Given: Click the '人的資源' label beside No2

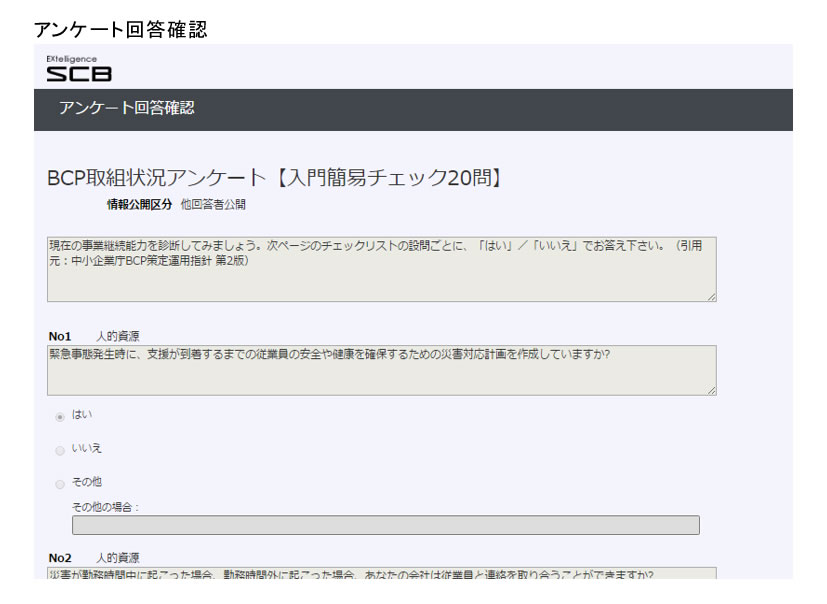Looking at the screenshot, I should 118,558.
